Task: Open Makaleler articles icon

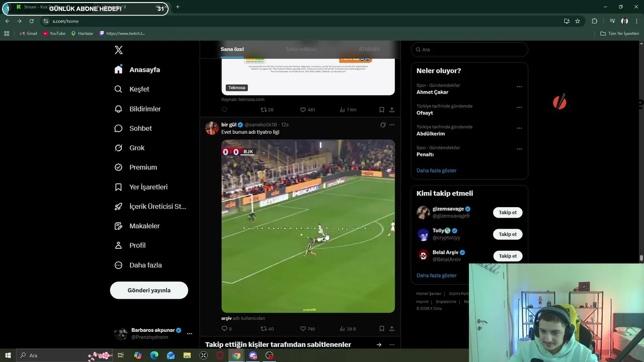Action: point(118,226)
